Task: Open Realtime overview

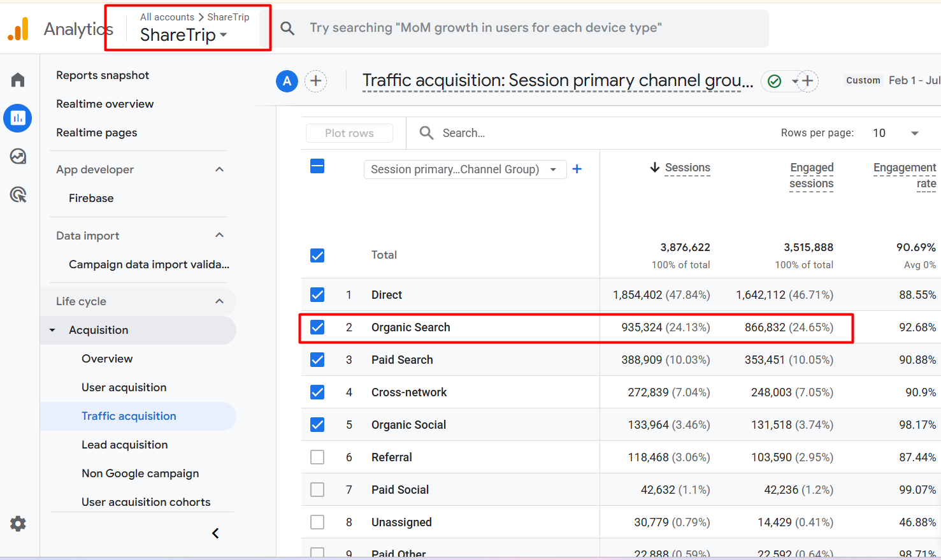Action: tap(104, 104)
